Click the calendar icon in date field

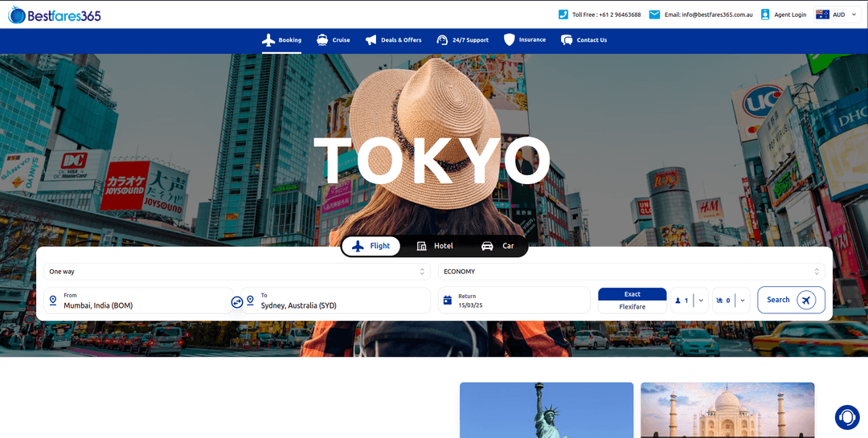click(447, 301)
